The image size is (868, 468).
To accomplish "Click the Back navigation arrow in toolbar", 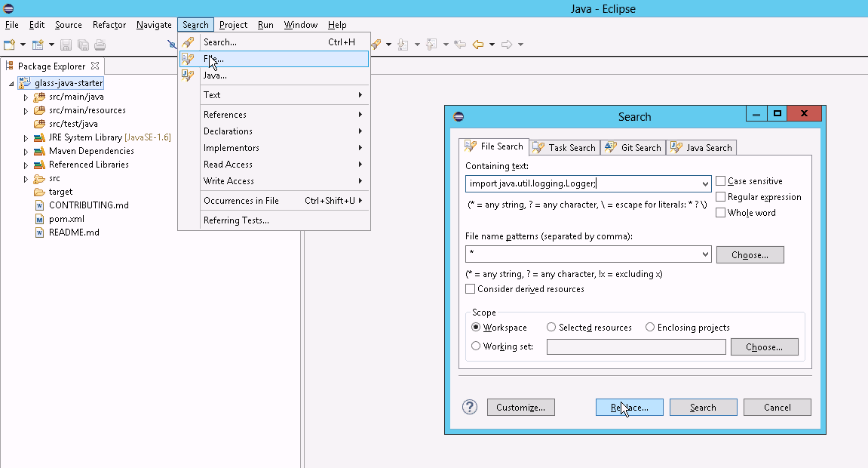I will 477,45.
